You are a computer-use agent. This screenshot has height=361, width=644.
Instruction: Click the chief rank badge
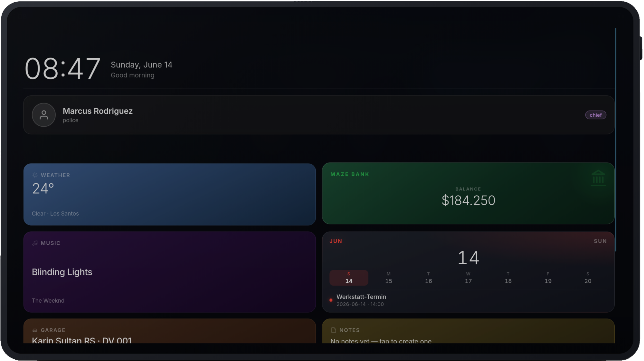pyautogui.click(x=596, y=115)
